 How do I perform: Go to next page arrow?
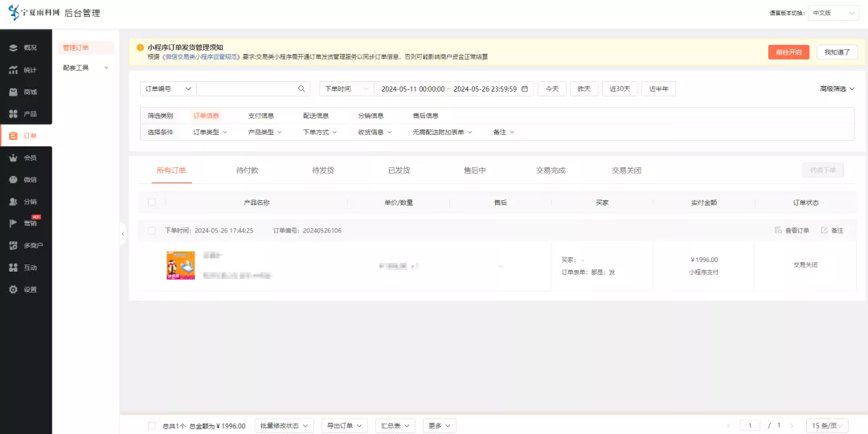click(792, 426)
